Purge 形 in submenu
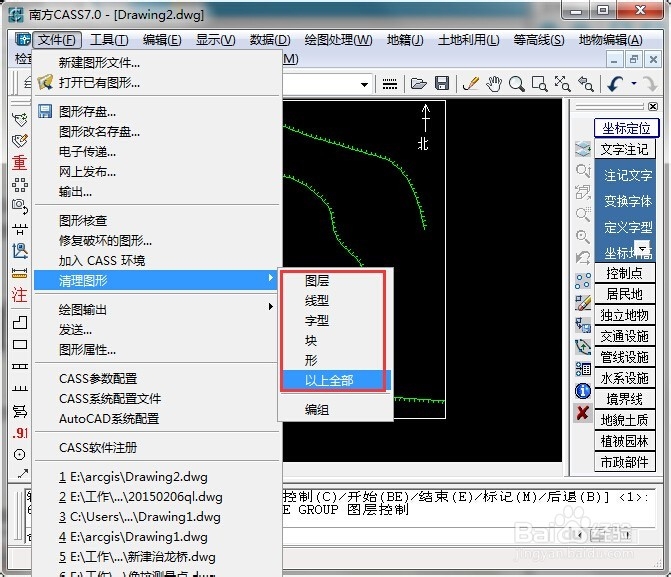 tap(336, 360)
